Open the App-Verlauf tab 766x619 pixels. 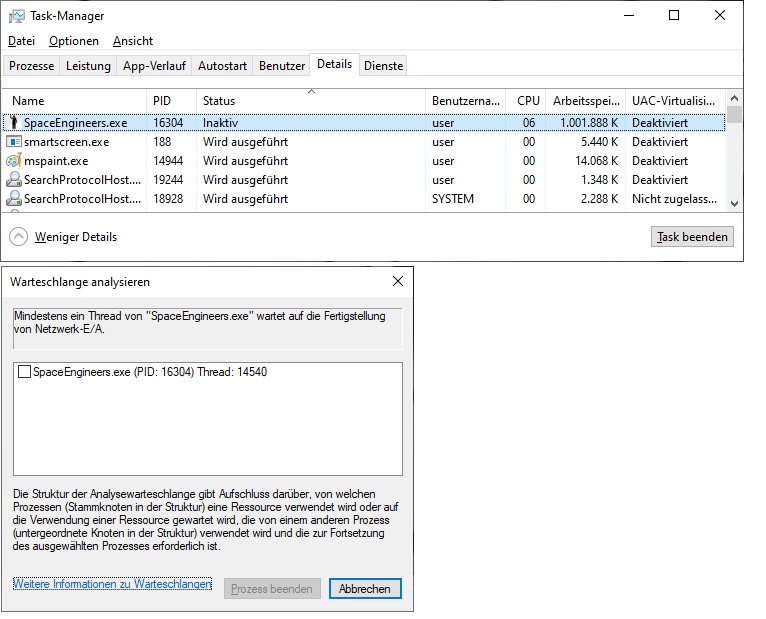point(154,66)
